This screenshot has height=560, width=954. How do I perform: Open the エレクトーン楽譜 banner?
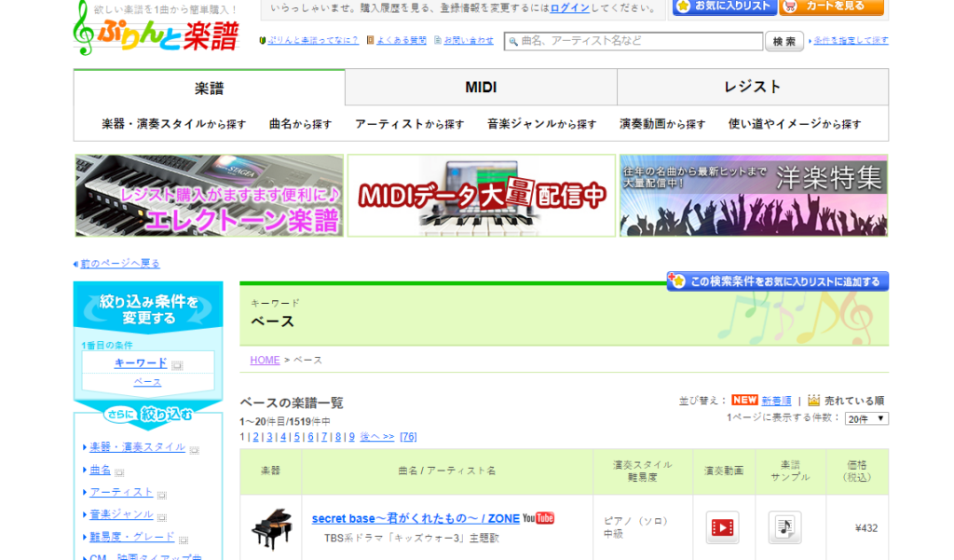click(x=209, y=196)
